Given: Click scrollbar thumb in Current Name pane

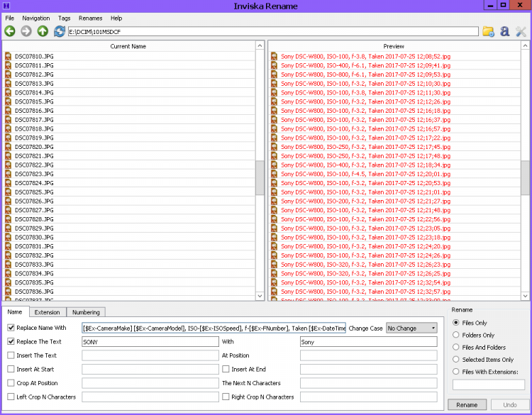Looking at the screenshot, I should (260, 178).
